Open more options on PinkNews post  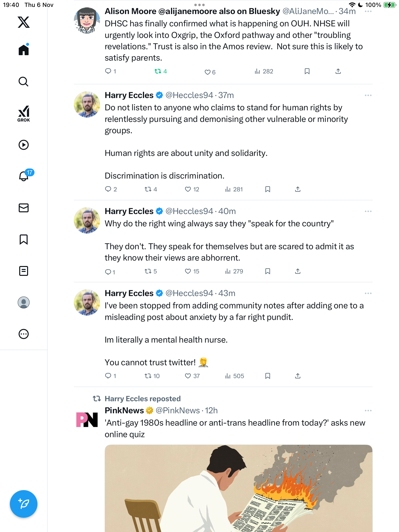[x=368, y=411]
